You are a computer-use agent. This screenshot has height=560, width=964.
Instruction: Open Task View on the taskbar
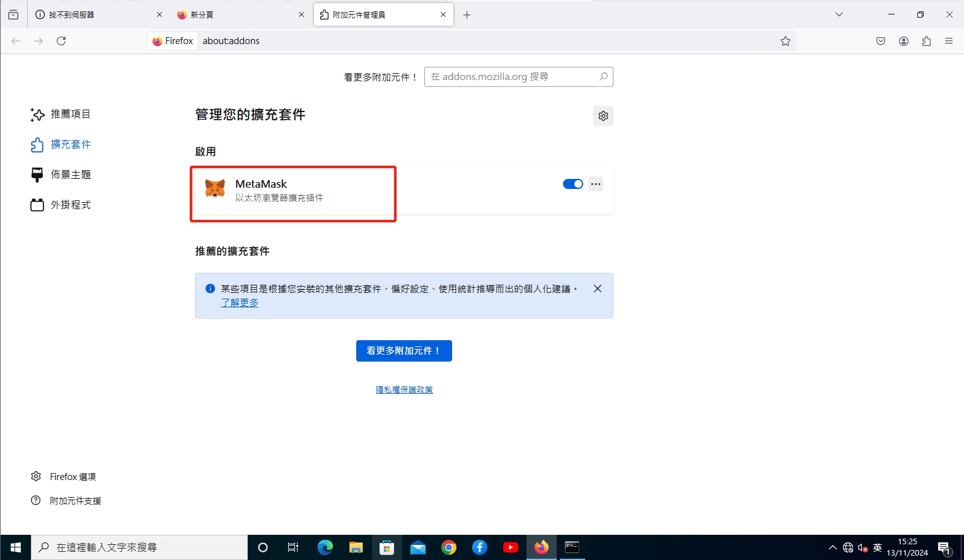(293, 547)
